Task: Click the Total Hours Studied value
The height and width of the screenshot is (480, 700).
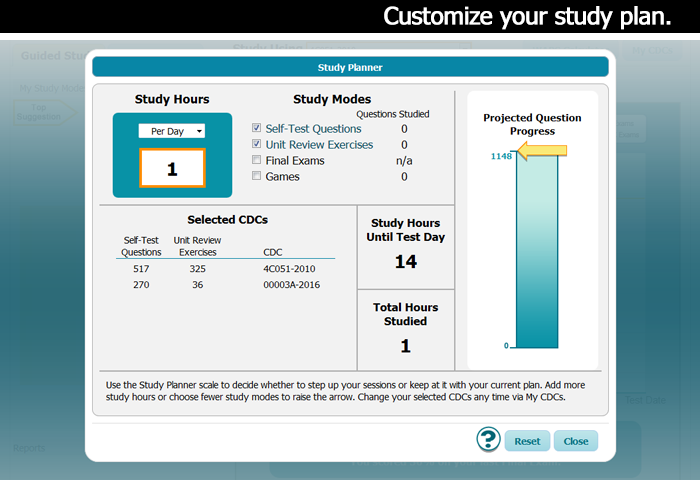Action: (406, 346)
